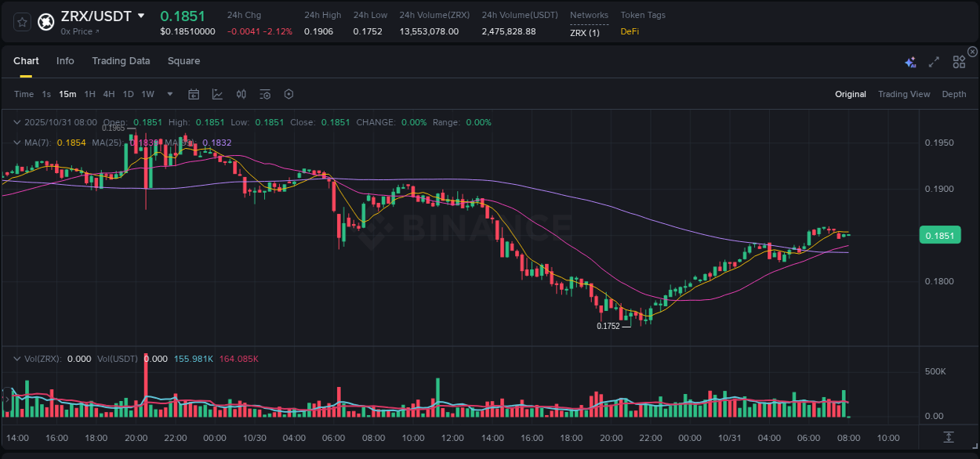Open the indicator list eye icon
This screenshot has width=980, height=459.
click(x=264, y=94)
